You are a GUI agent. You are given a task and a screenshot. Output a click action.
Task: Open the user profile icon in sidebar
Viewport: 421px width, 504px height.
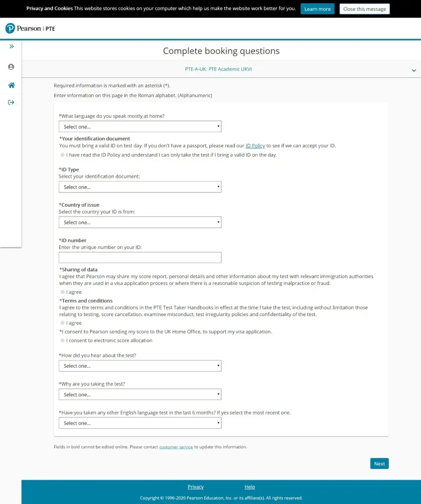[x=11, y=67]
